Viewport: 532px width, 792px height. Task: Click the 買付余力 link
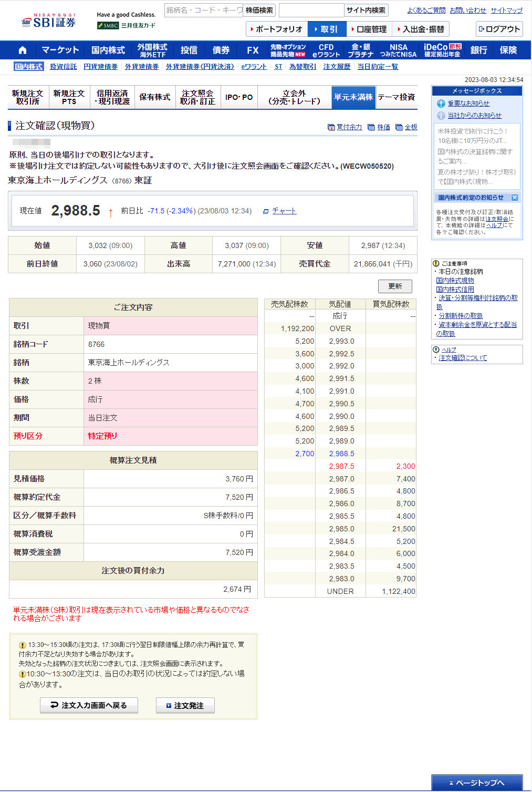pos(349,127)
